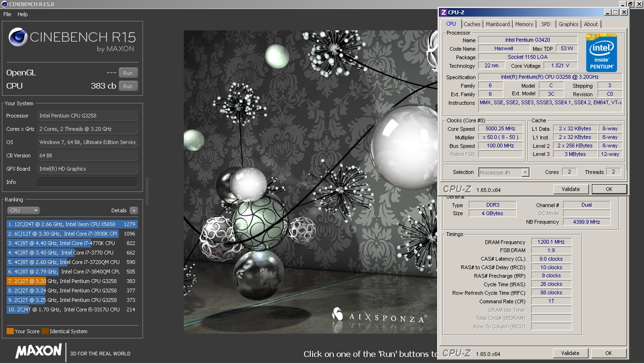Viewport: 644px width, 364px height.
Task: Click the rendered scene image
Action: coord(310,182)
